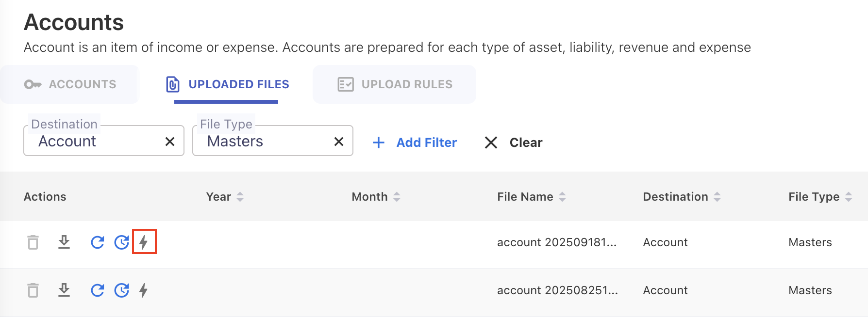Delete the account 202508251 file

pos(33,290)
